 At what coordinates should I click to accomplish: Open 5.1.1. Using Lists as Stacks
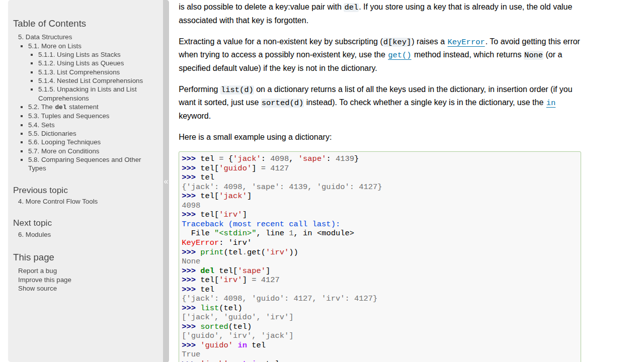click(79, 55)
